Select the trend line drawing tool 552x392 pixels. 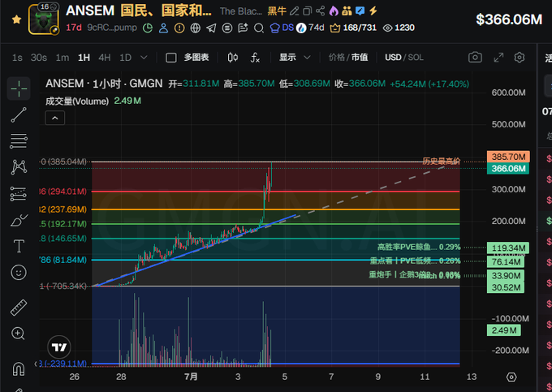click(19, 115)
